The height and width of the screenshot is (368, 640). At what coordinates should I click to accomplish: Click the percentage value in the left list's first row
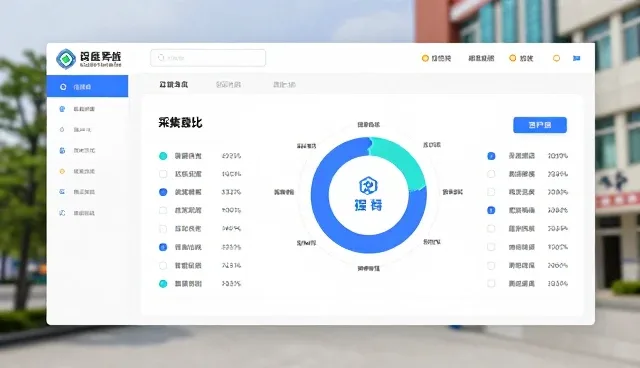point(231,156)
